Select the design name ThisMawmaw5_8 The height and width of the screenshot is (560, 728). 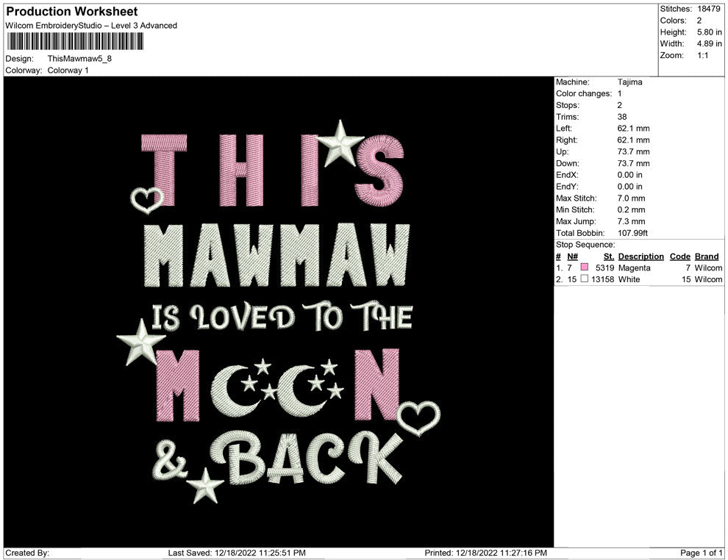click(x=79, y=59)
